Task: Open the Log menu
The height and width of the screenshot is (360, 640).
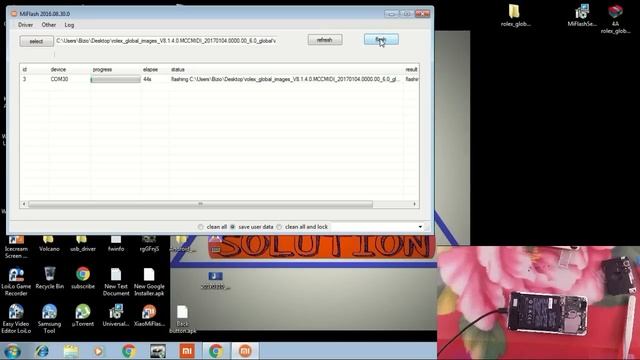Action: [69, 25]
